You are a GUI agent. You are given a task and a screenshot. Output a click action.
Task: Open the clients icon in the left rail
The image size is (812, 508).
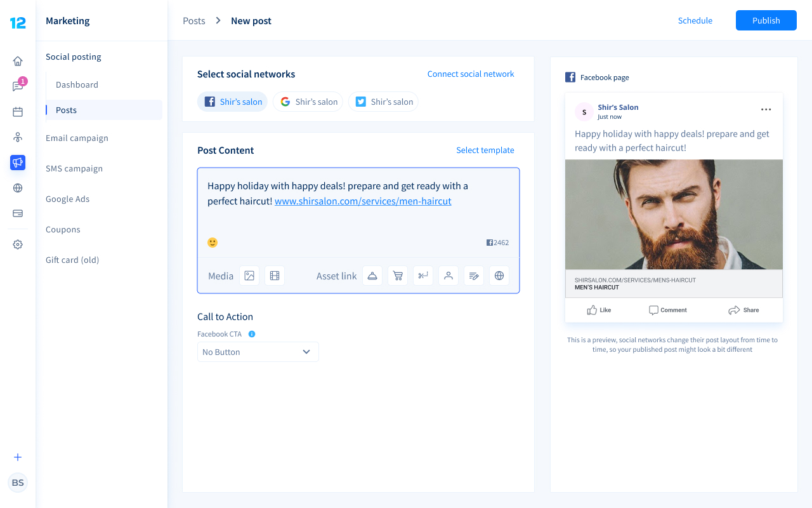click(18, 137)
